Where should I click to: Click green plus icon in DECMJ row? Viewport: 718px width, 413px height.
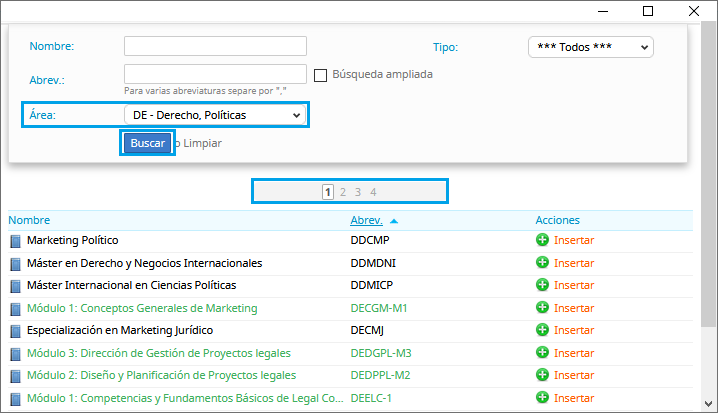tap(542, 329)
